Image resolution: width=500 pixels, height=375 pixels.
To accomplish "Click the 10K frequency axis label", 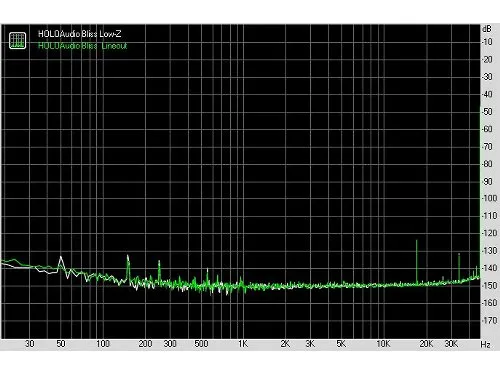I will pyautogui.click(x=383, y=344).
